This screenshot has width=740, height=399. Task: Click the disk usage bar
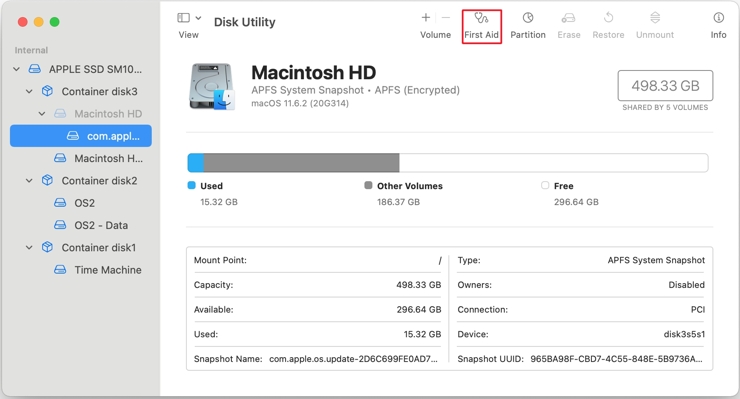(448, 163)
